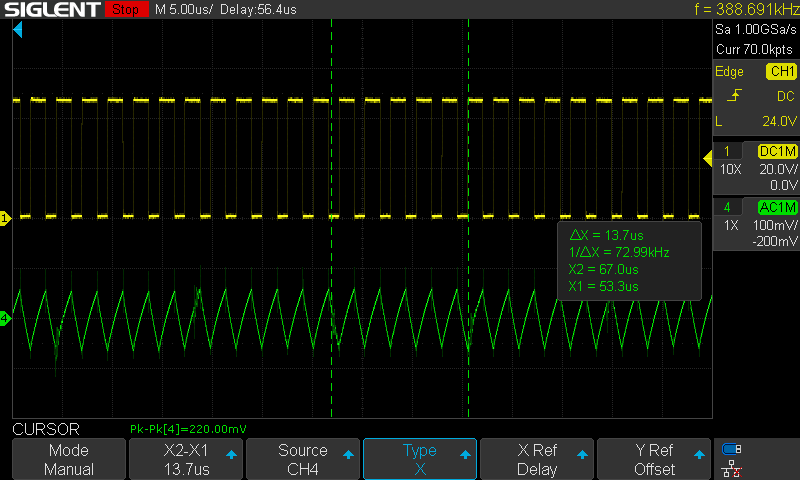Click the USB device status icon

click(x=732, y=449)
